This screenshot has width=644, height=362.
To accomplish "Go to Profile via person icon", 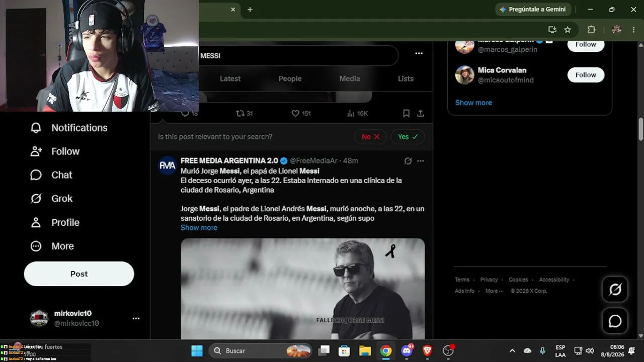I will pos(36,222).
